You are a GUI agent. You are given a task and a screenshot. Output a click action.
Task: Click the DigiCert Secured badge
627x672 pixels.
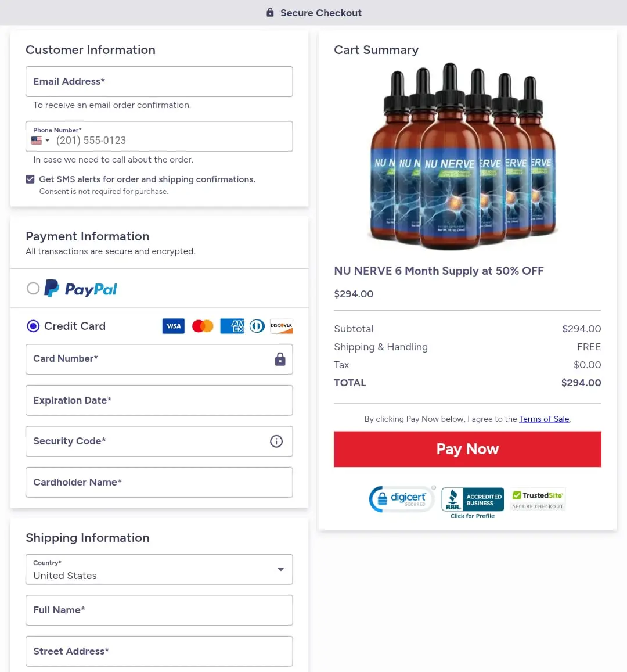pos(402,499)
